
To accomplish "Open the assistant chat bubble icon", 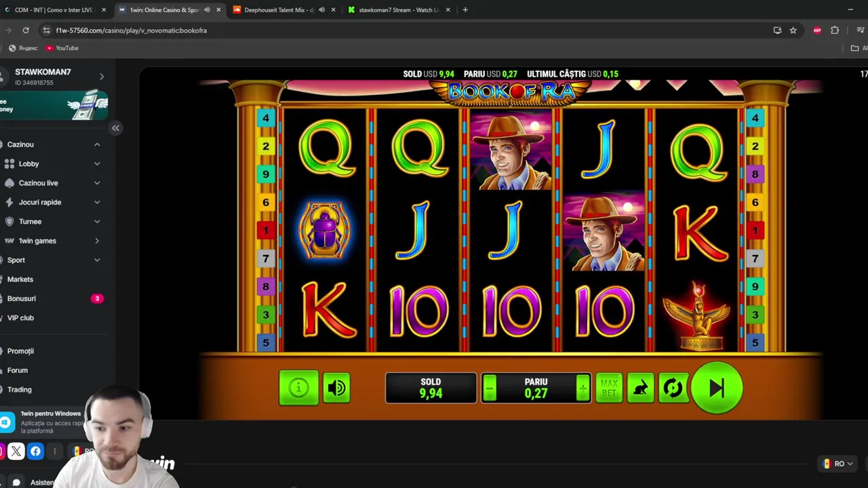I will click(16, 482).
